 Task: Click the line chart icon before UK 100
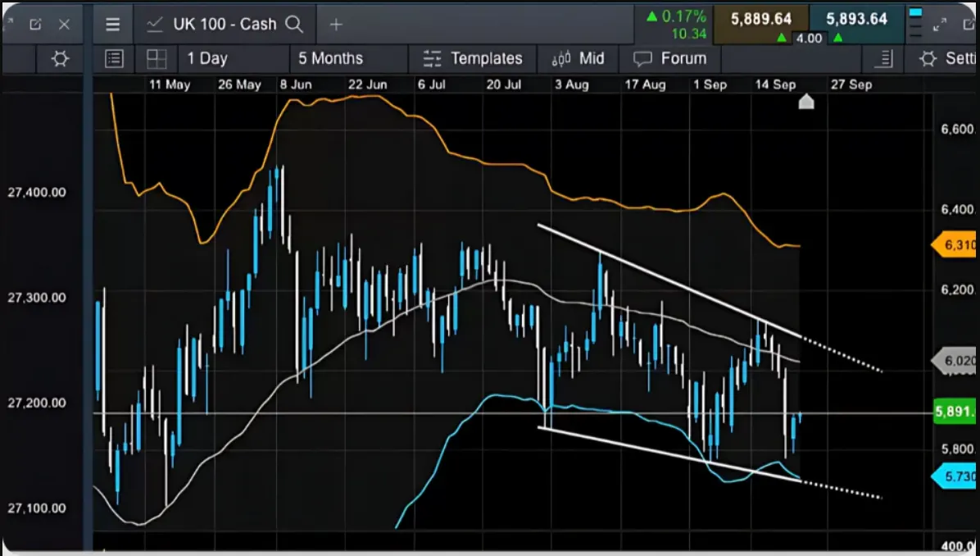(154, 25)
